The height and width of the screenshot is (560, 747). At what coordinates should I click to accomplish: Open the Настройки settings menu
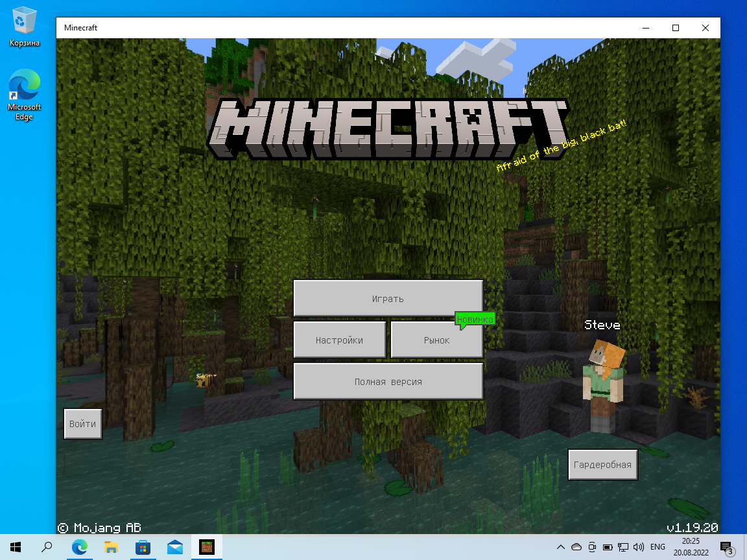[339, 340]
